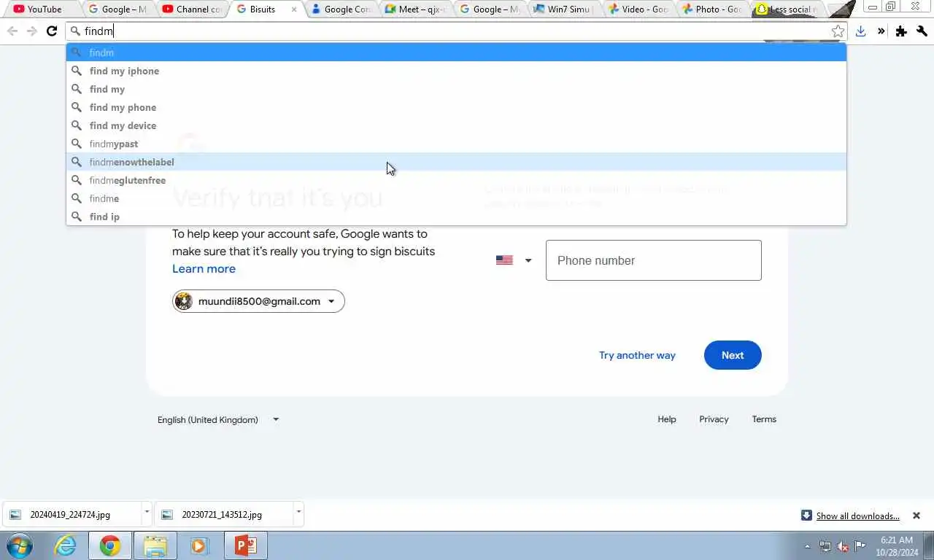Open the downloads arrow in the toolbar
Viewport: 934px width, 560px height.
861,31
